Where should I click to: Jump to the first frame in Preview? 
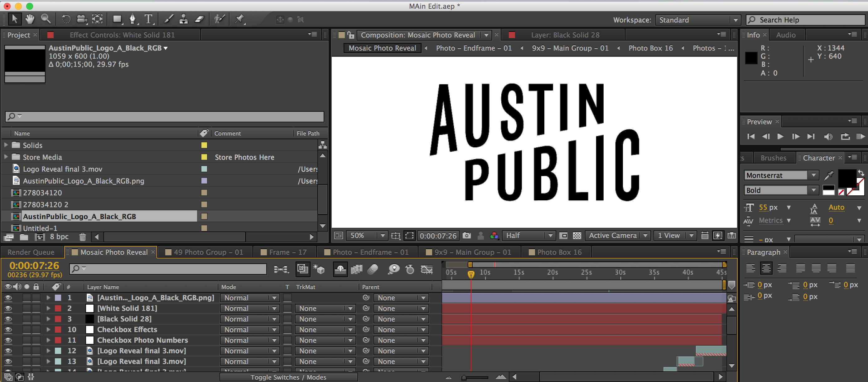(x=751, y=136)
